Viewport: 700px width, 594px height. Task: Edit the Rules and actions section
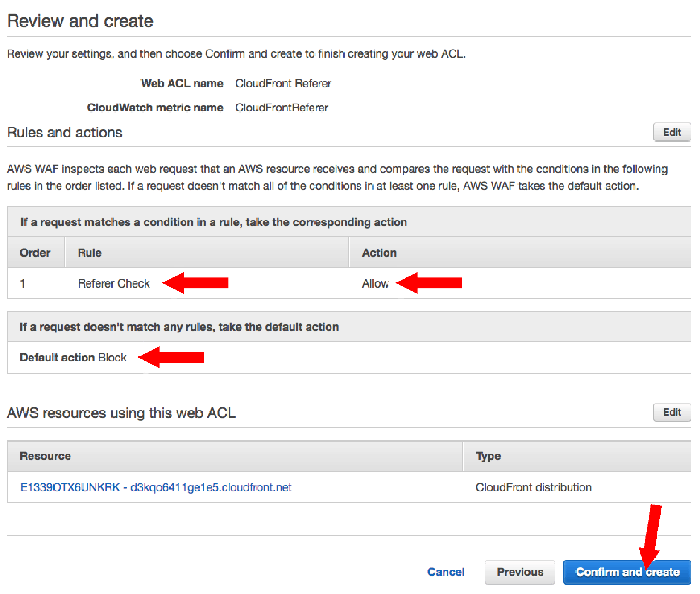[x=672, y=132]
